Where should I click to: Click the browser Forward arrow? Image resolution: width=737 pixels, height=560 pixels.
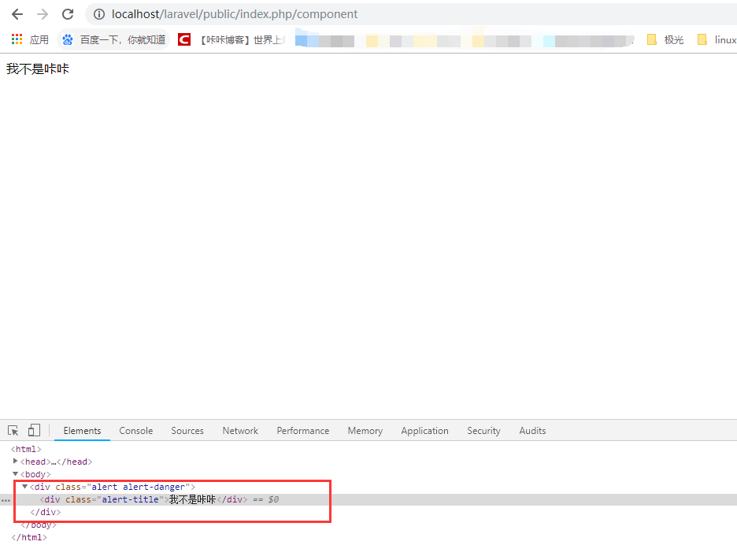(43, 14)
